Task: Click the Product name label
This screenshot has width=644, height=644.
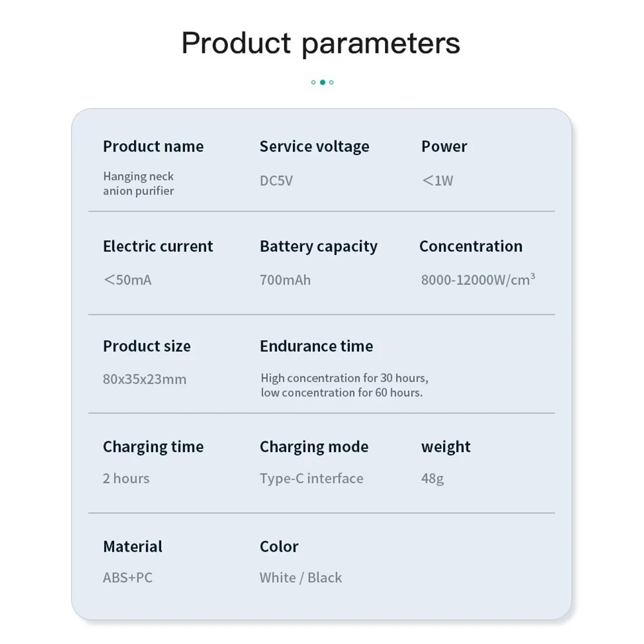Action: (153, 147)
